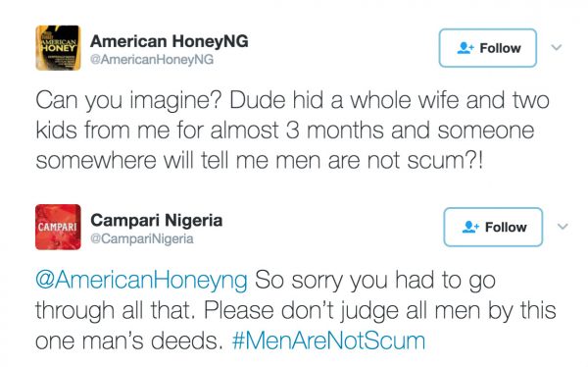
Task: Open the American Honey poster avatar
Action: click(x=58, y=48)
